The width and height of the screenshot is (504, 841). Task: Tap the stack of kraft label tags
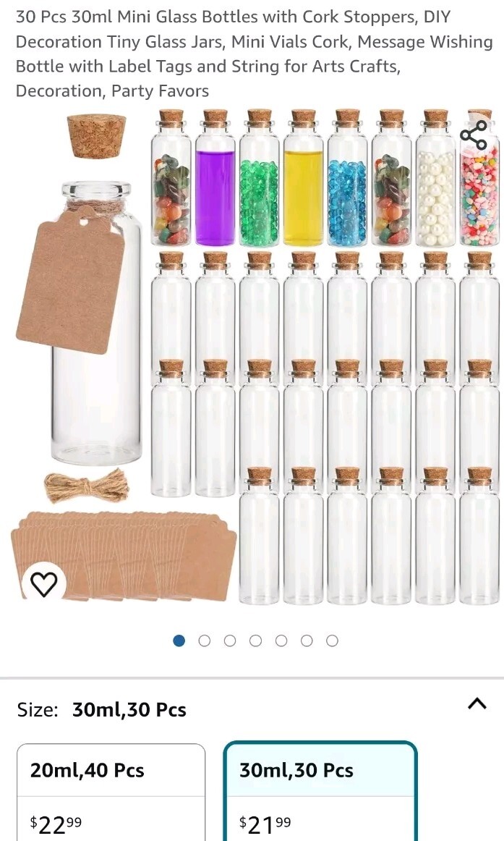coord(123,555)
